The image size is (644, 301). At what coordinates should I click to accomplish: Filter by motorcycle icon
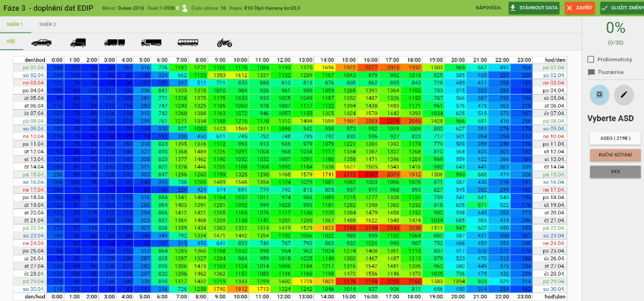tap(223, 42)
